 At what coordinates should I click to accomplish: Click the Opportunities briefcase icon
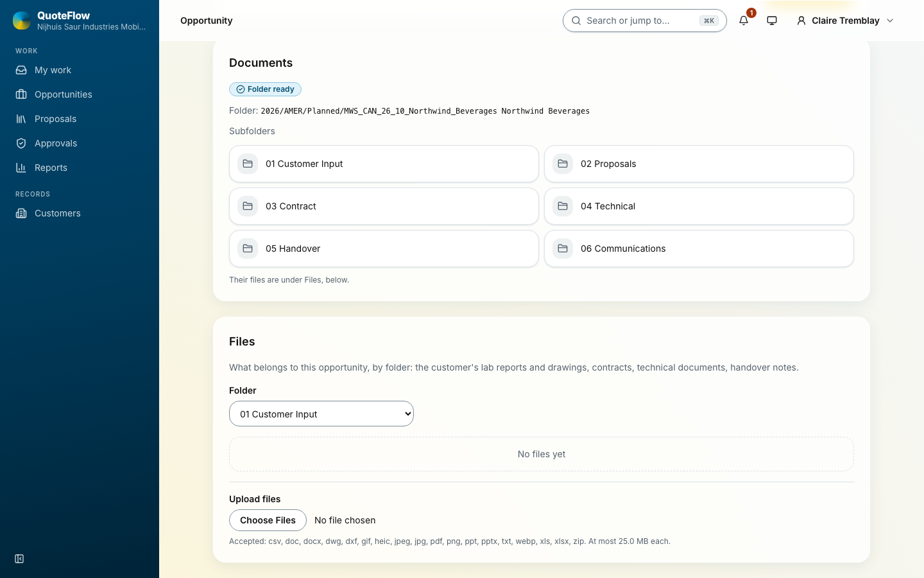pyautogui.click(x=21, y=94)
